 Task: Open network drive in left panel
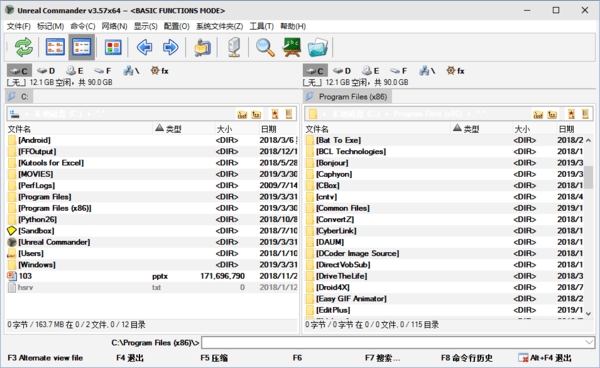[x=131, y=71]
